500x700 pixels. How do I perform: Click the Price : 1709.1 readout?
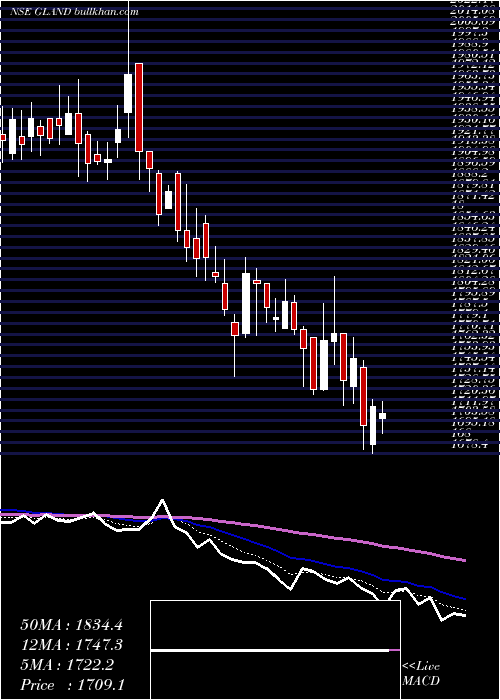click(x=71, y=685)
